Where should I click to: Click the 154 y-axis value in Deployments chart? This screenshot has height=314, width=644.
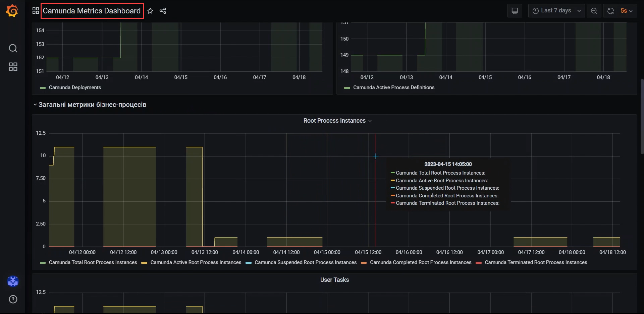(40, 30)
